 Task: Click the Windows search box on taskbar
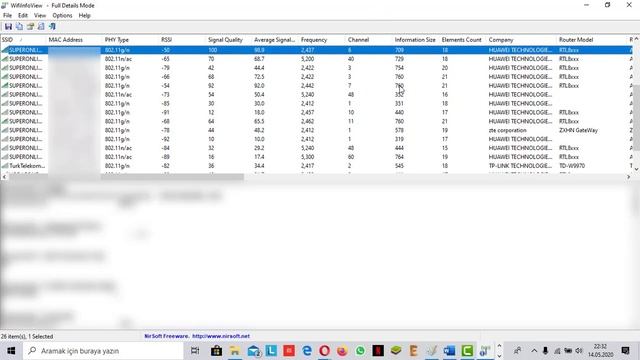click(104, 351)
